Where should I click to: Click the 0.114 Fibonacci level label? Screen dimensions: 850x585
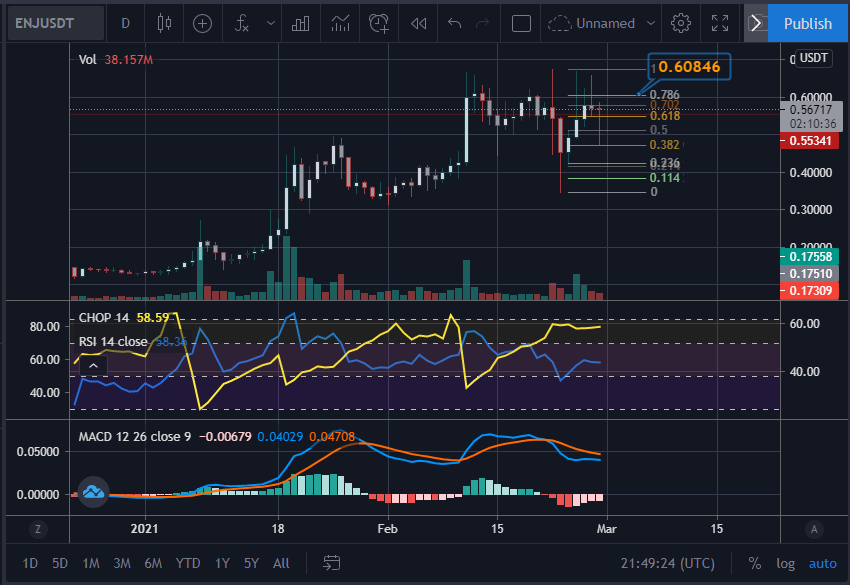[x=665, y=178]
